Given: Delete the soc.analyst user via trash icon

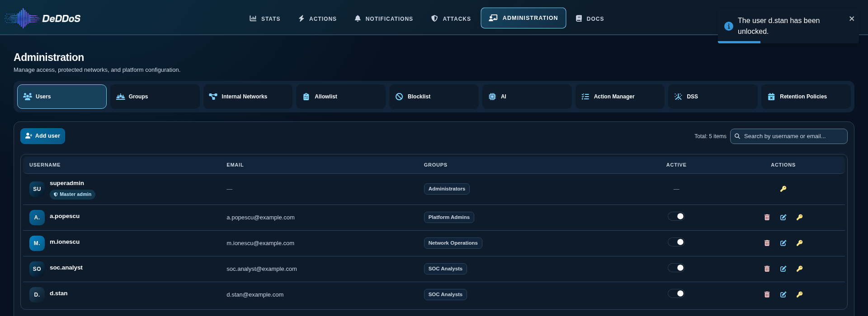Looking at the screenshot, I should tap(767, 269).
